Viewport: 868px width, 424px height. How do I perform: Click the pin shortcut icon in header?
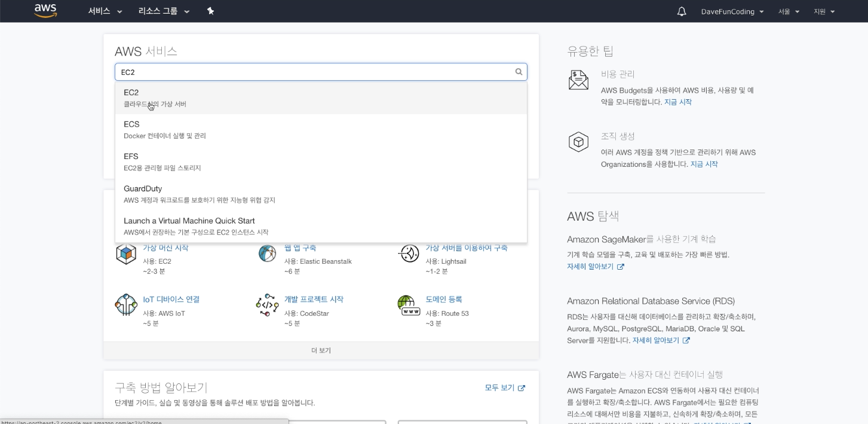coord(210,11)
